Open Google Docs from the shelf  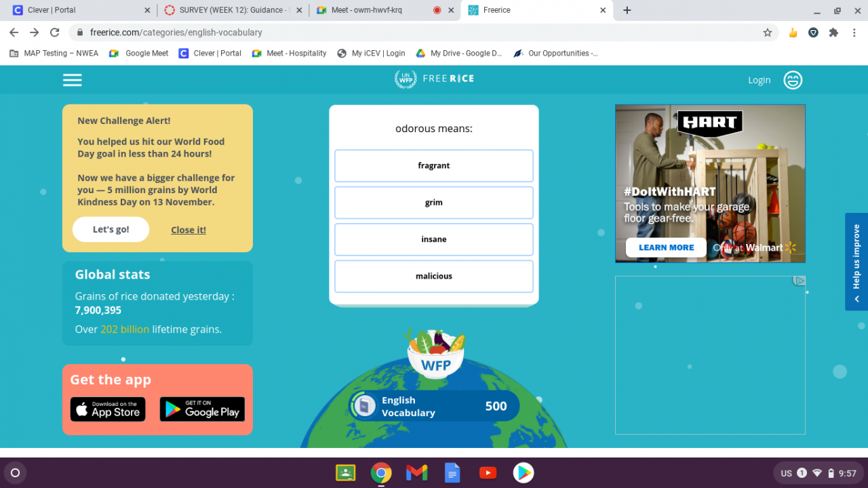tap(452, 472)
